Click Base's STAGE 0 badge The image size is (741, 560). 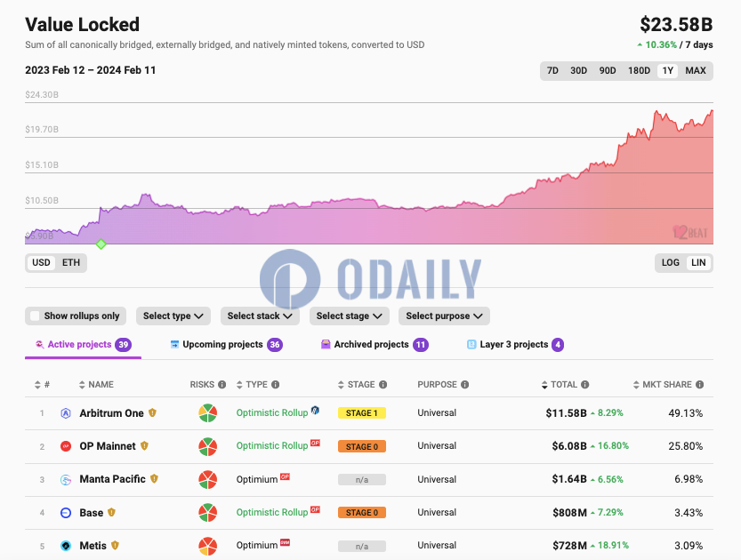[x=362, y=513]
